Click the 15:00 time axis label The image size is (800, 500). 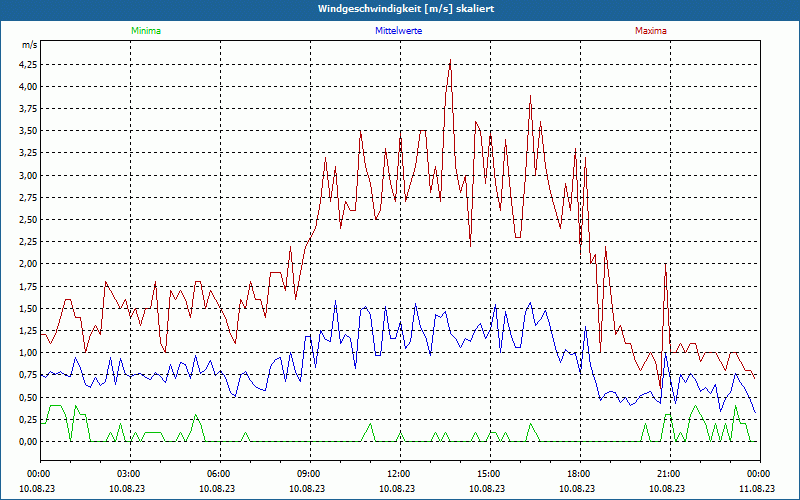(x=490, y=474)
